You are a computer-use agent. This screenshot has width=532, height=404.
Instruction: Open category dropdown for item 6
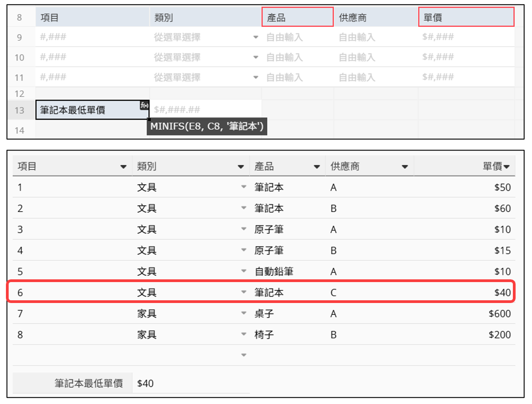[244, 293]
